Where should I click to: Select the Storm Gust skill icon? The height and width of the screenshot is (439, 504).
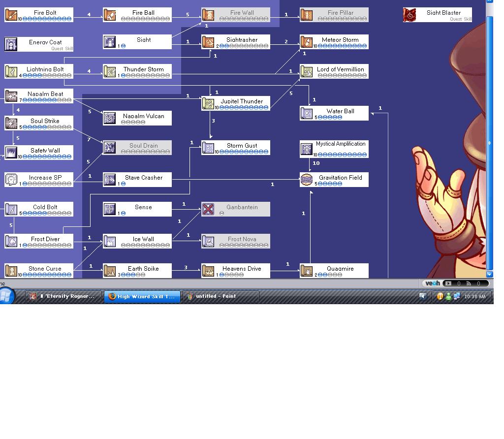tap(208, 148)
